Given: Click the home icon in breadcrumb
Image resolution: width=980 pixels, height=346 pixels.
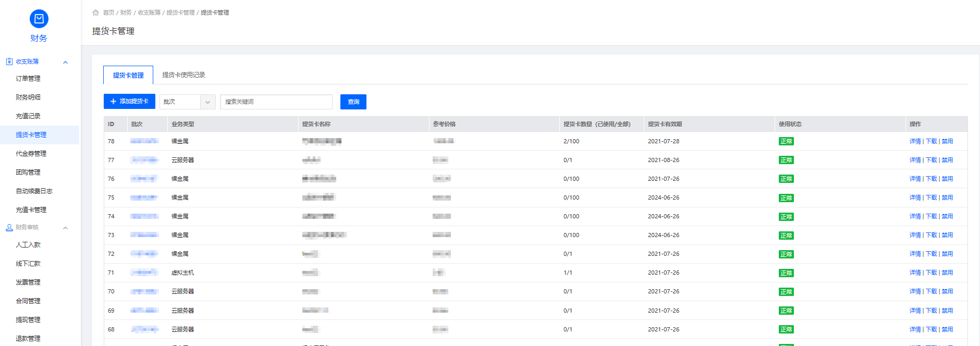Looking at the screenshot, I should point(95,13).
